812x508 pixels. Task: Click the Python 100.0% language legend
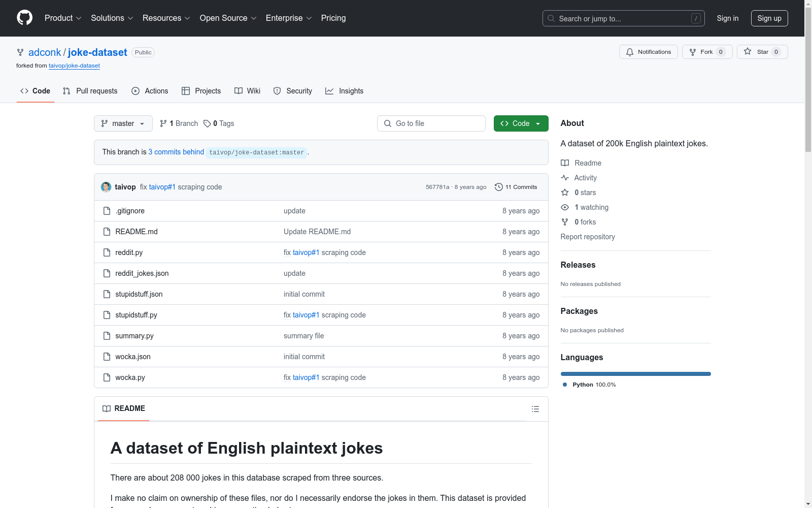589,385
